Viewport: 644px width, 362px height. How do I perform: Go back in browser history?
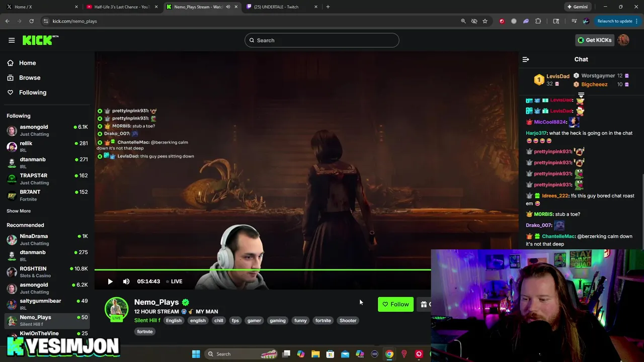[7, 21]
